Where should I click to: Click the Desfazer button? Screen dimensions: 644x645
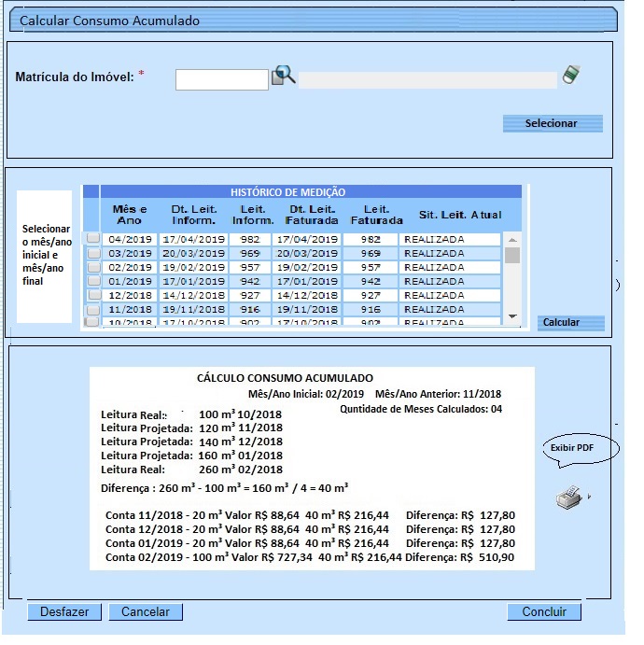pyautogui.click(x=64, y=612)
